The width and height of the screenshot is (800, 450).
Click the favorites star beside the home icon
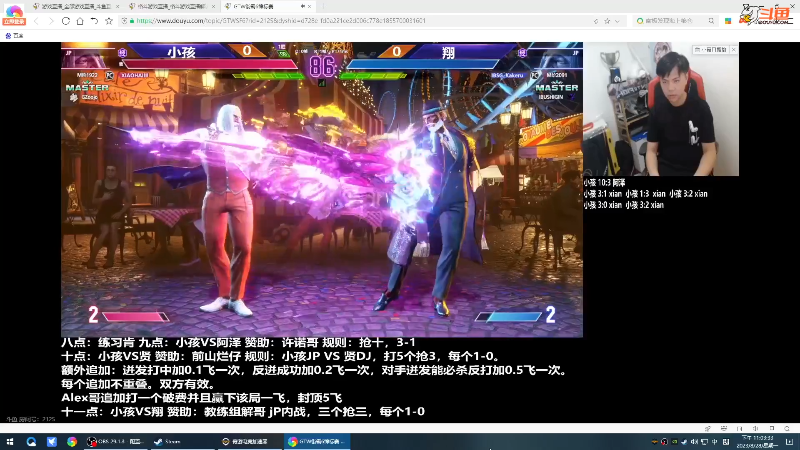[x=109, y=21]
